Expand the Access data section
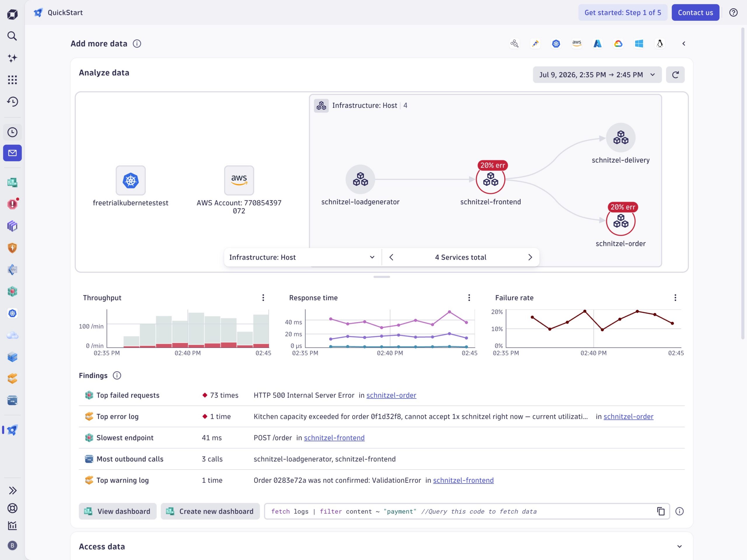Screen dimensions: 747x560 680,547
